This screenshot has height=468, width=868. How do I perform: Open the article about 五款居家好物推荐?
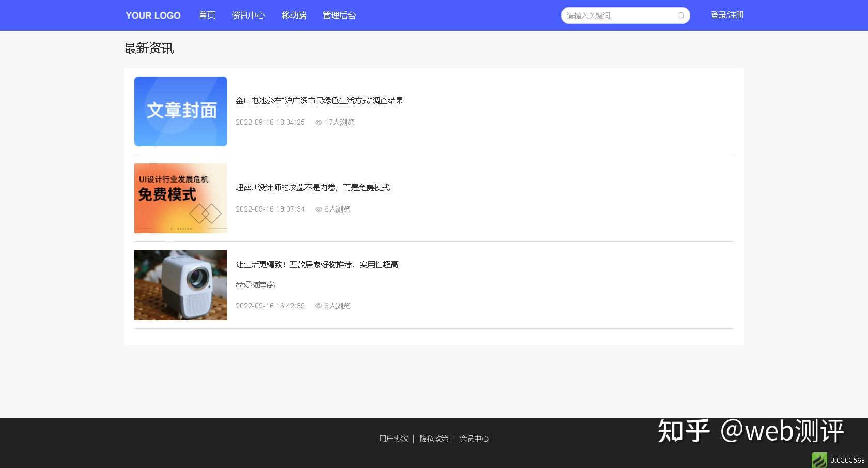[317, 264]
